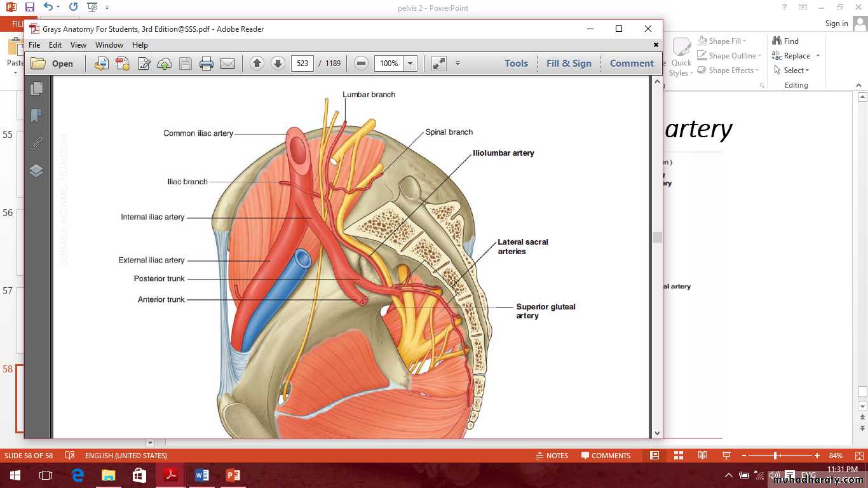Image resolution: width=868 pixels, height=488 pixels.
Task: Click the Comment pane button
Action: tap(632, 64)
